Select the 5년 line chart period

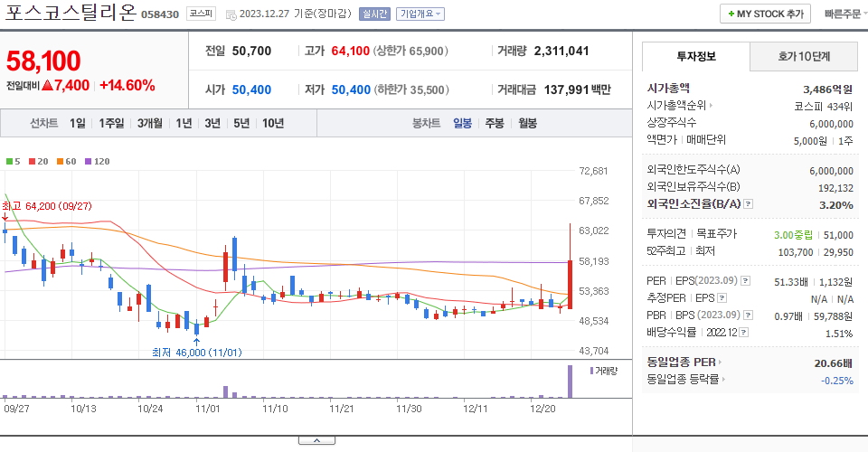[241, 123]
